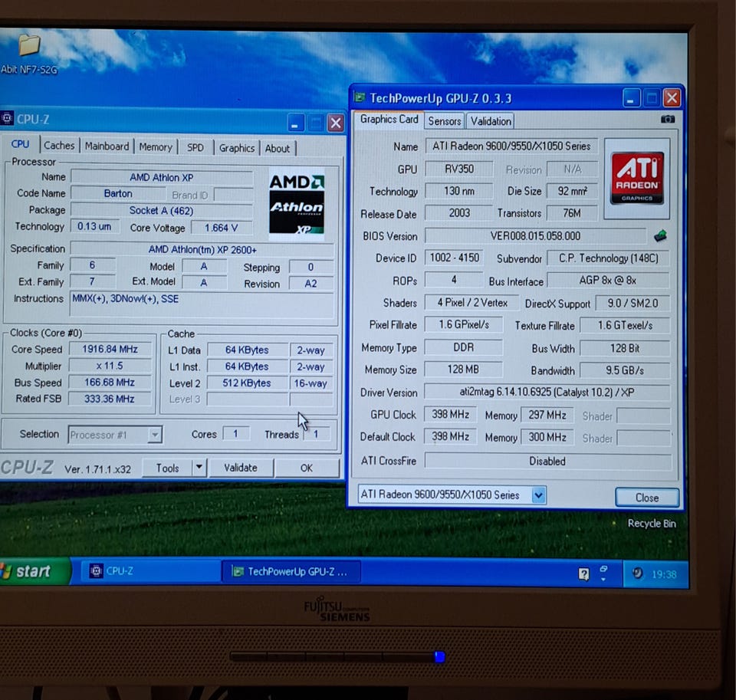Click the Specification field in CPU-Z
The width and height of the screenshot is (736, 700).
[202, 249]
